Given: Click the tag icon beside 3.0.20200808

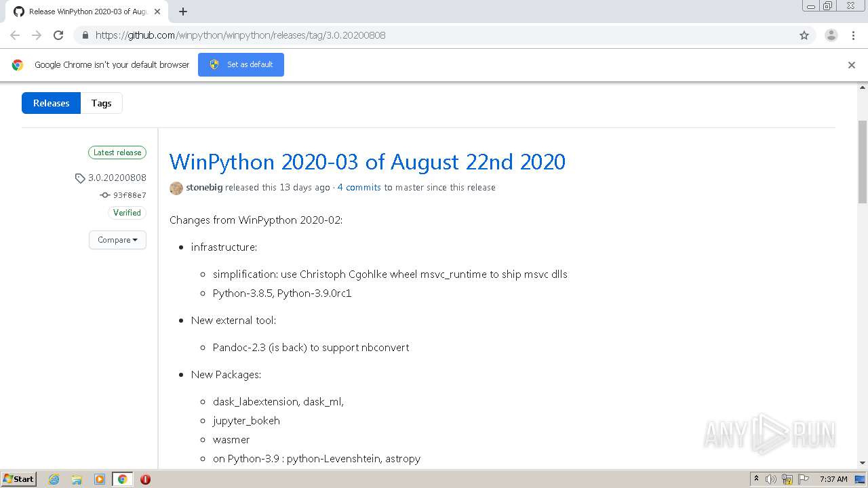Looking at the screenshot, I should (80, 178).
